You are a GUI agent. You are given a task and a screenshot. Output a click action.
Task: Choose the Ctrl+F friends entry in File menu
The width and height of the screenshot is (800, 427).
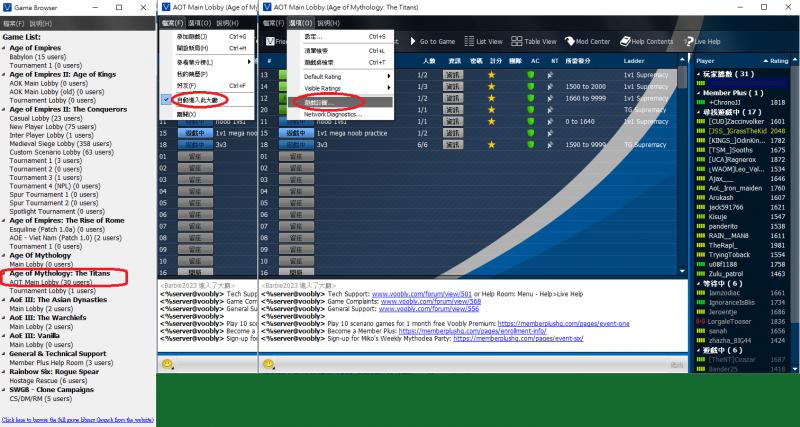tap(207, 86)
